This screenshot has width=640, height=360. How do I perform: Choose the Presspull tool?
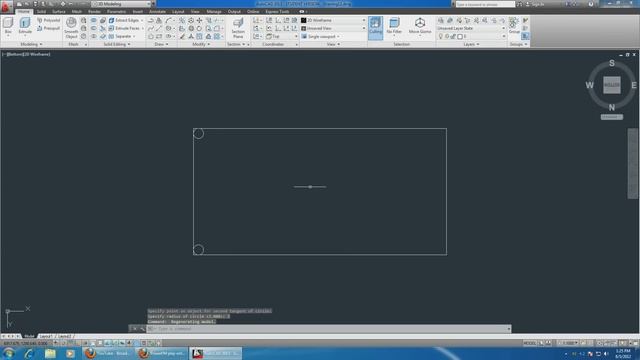[49, 28]
